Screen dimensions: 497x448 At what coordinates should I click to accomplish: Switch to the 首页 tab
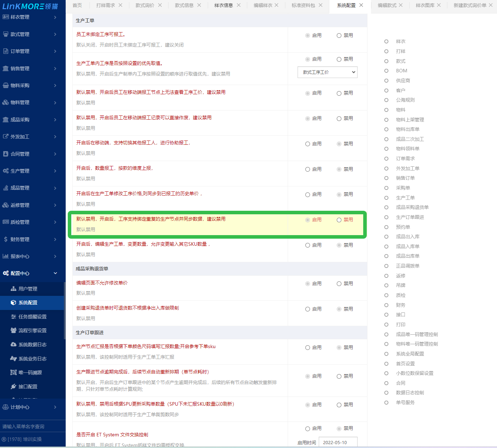77,5
